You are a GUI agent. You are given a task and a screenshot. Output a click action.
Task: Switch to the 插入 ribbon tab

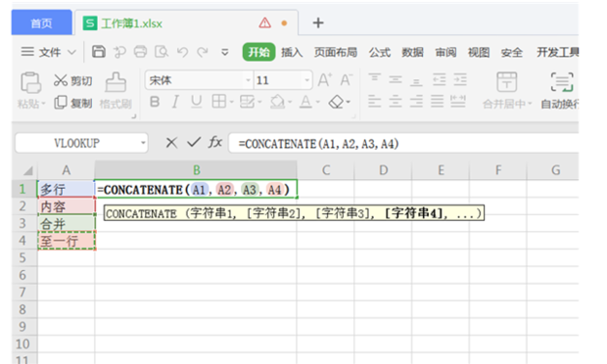[x=292, y=52]
